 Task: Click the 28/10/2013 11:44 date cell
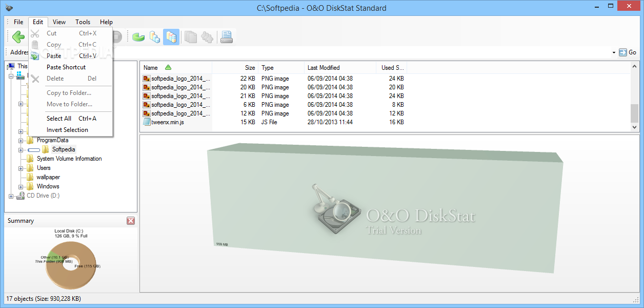[x=330, y=122]
